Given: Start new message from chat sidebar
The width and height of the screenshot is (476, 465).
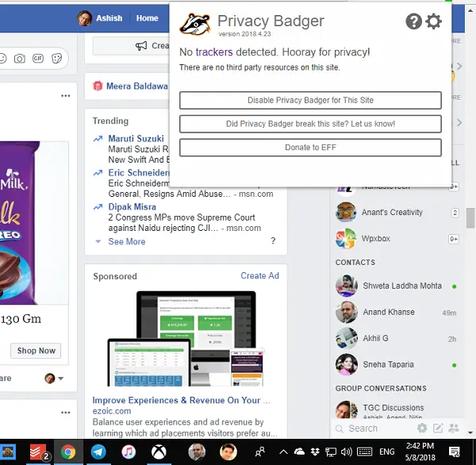Looking at the screenshot, I should [x=438, y=428].
